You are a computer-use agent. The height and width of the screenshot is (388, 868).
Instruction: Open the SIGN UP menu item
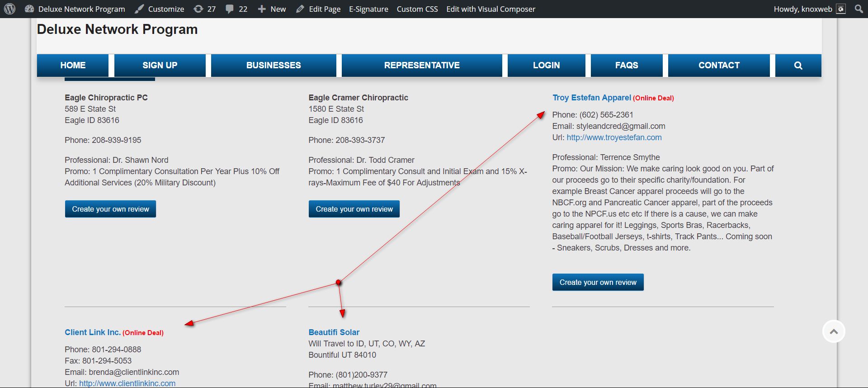click(160, 66)
